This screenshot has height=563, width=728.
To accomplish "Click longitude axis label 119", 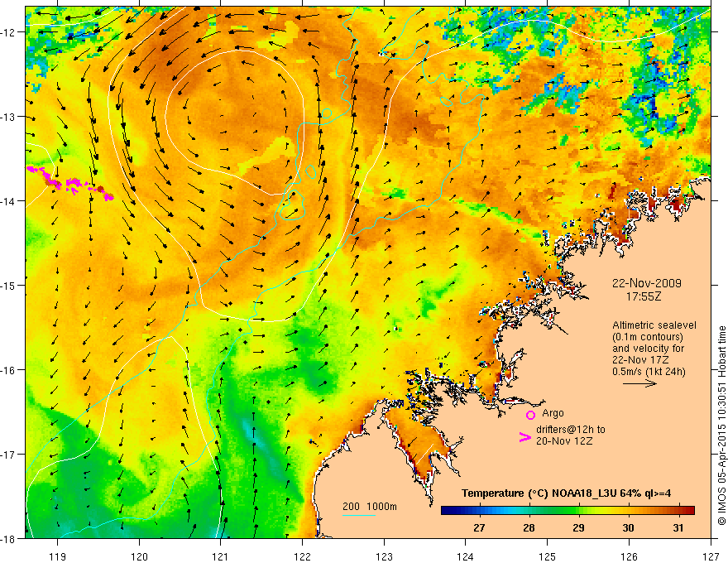I will (58, 556).
